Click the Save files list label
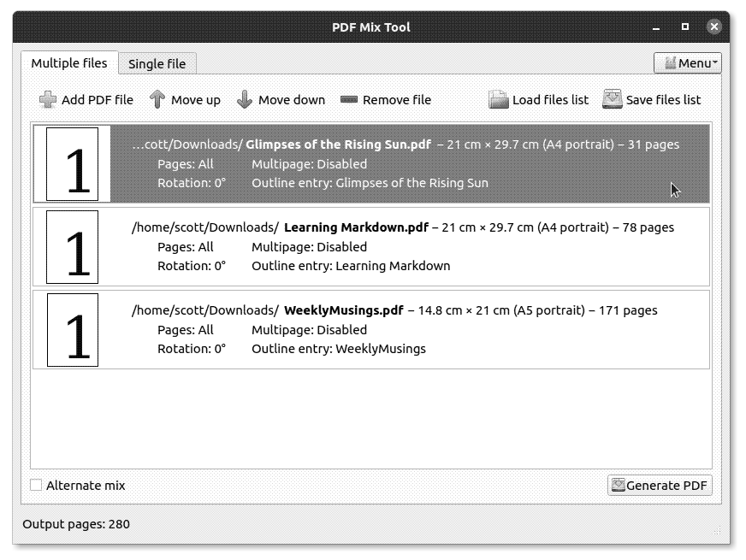The image size is (746, 560). click(663, 100)
